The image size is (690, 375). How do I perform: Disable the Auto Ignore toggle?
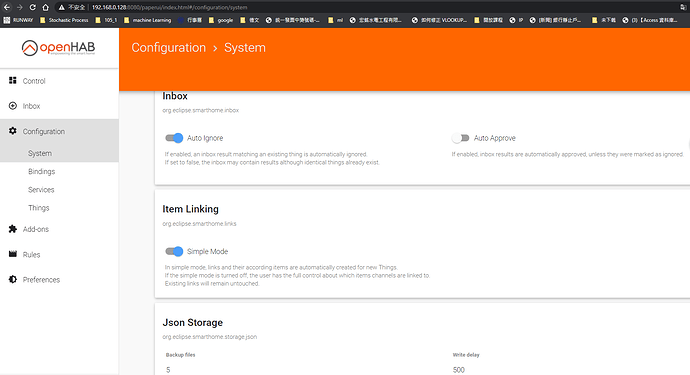click(174, 138)
